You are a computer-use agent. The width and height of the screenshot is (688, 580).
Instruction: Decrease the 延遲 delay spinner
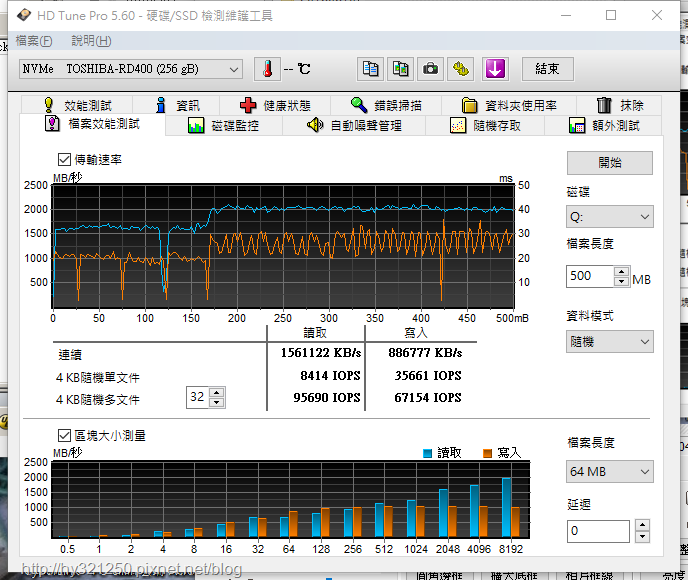[642, 536]
